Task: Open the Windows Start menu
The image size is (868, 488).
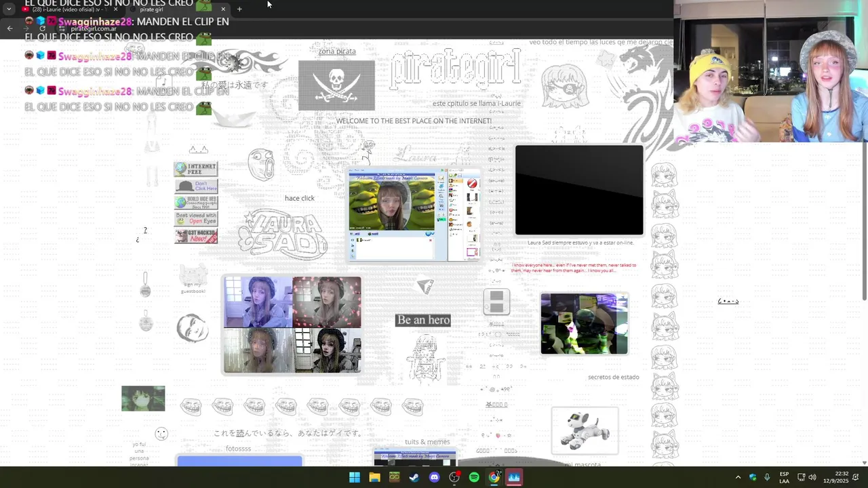Action: click(355, 477)
